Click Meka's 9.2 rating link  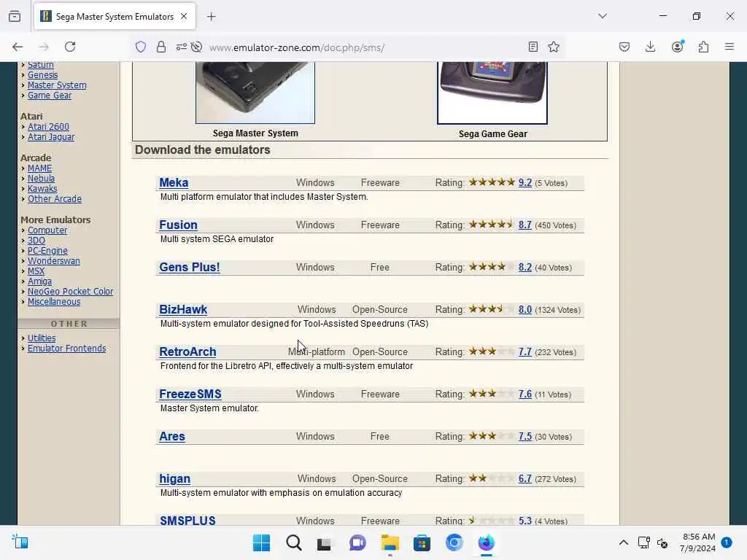[x=525, y=183]
